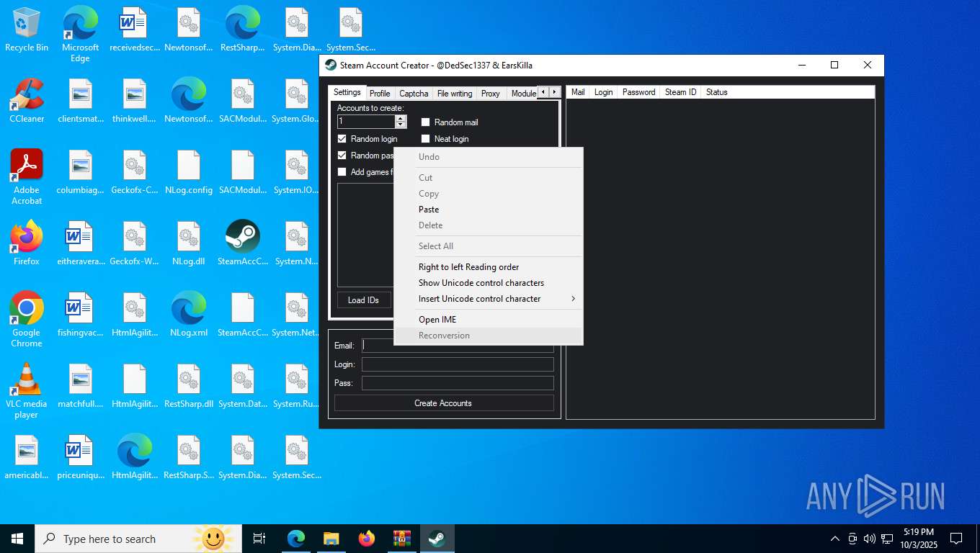Image resolution: width=980 pixels, height=553 pixels.
Task: Open the Proxy tab
Action: click(x=491, y=94)
